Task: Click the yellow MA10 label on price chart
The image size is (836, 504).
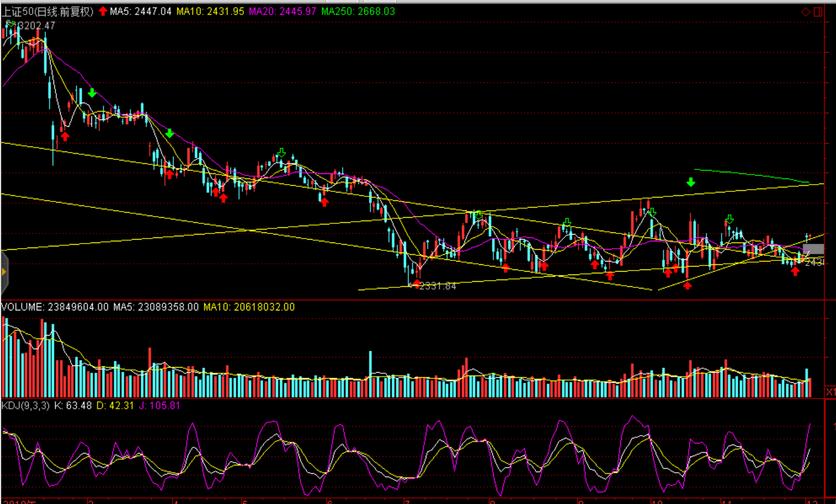Action: [210, 12]
